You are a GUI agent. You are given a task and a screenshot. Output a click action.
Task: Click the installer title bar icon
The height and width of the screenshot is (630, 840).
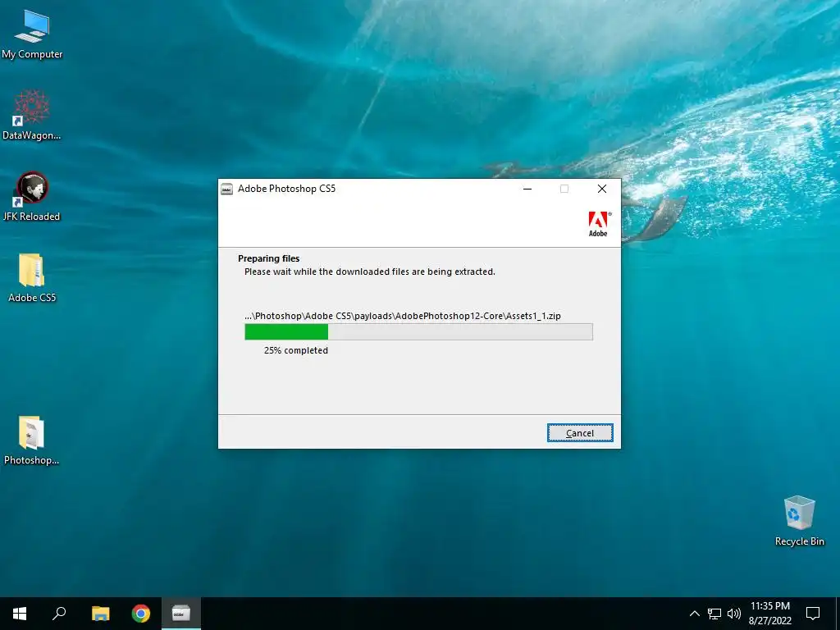click(227, 189)
